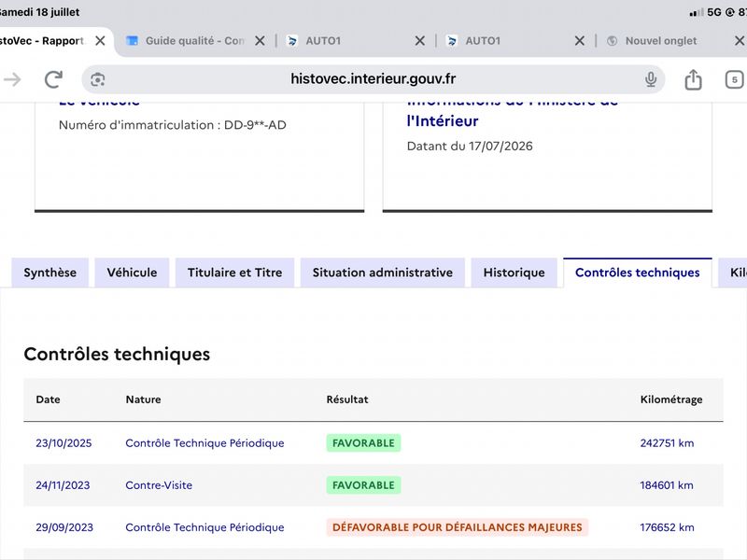Click the histovec.interieur.gouv.fr address bar

(x=373, y=79)
